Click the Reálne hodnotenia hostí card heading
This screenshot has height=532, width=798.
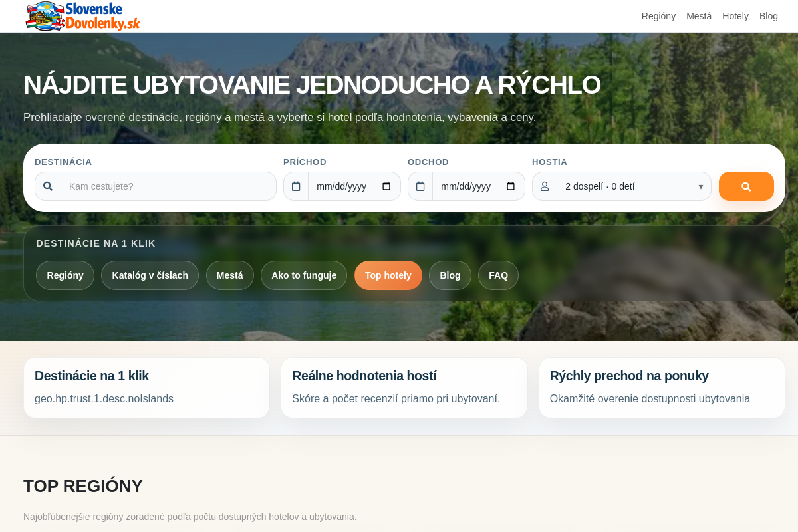tap(364, 376)
